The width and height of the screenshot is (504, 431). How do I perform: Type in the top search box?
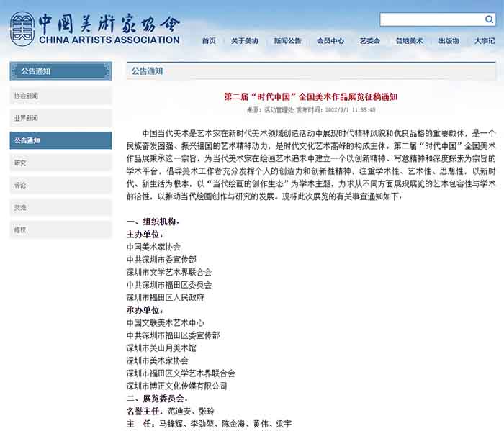pyautogui.click(x=431, y=19)
